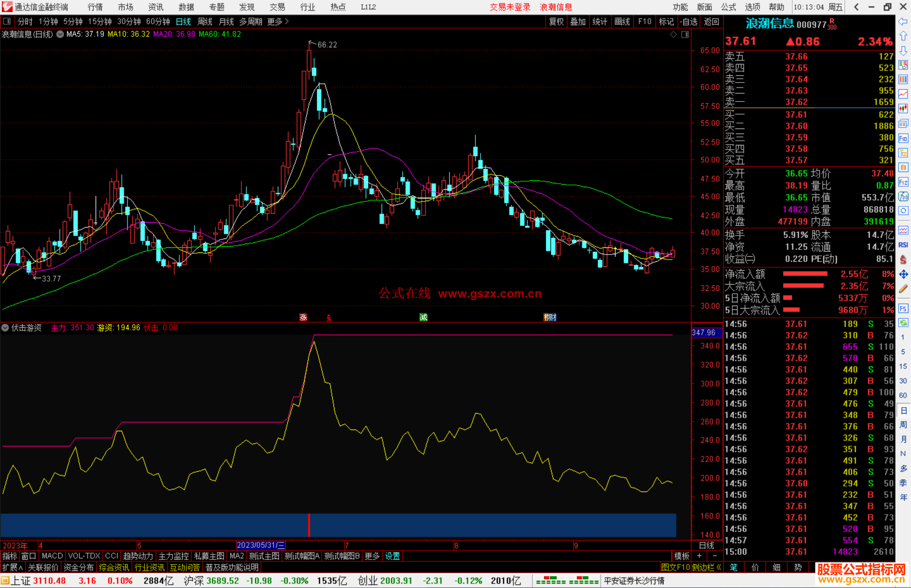Click the red 涨 marker below the chart
Screen dimensions: 911x588
(303, 317)
